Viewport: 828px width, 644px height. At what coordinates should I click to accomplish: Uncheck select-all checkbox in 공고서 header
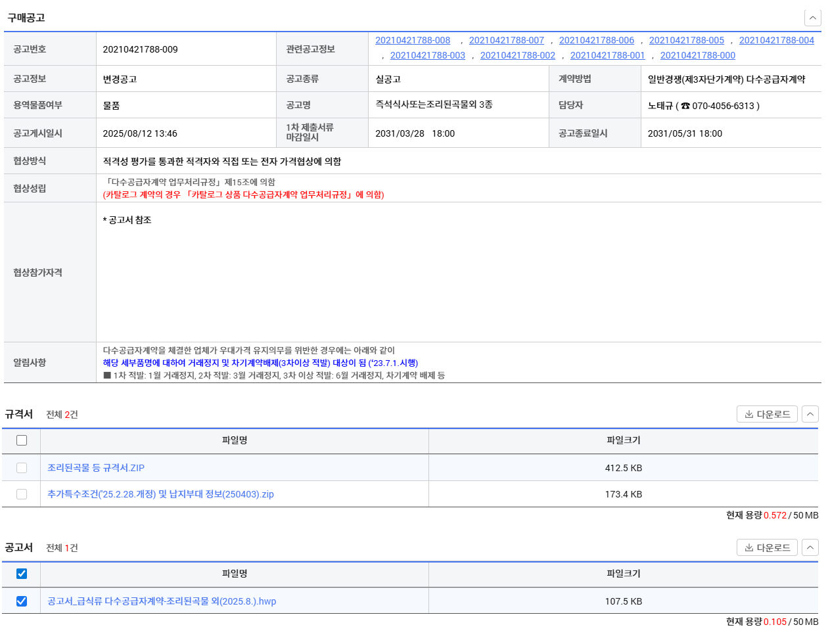click(x=22, y=574)
